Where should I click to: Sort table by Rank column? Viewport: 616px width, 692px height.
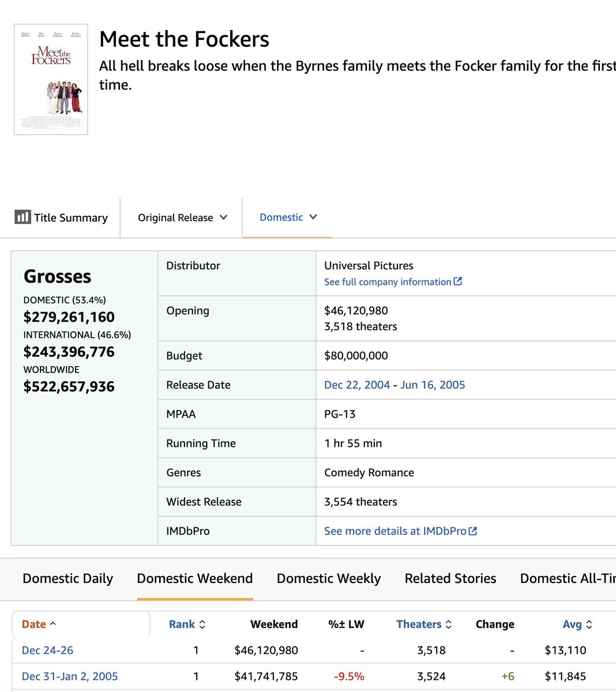[187, 624]
